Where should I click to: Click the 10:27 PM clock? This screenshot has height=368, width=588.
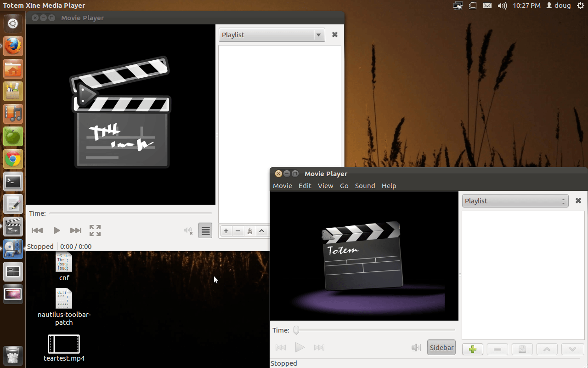[x=526, y=6]
